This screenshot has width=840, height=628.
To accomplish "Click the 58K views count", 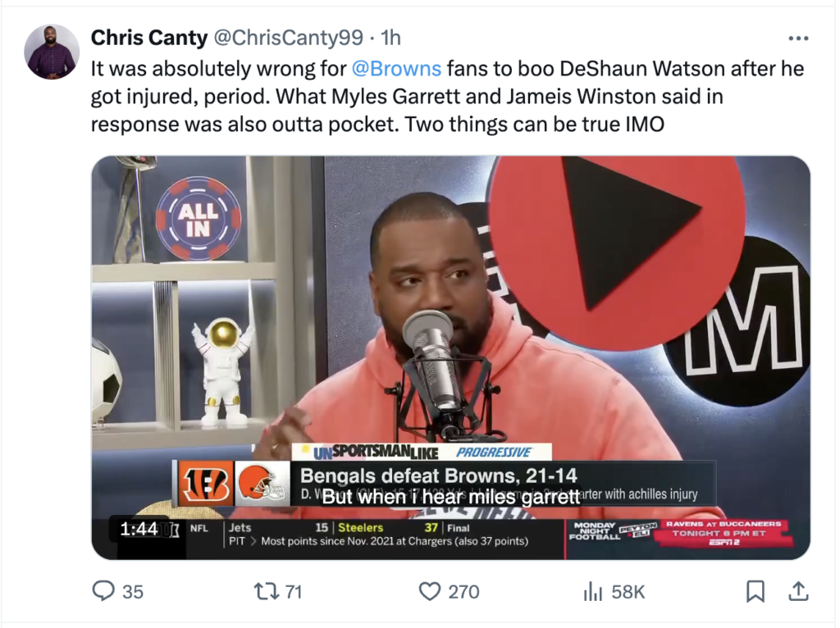I will click(x=628, y=592).
